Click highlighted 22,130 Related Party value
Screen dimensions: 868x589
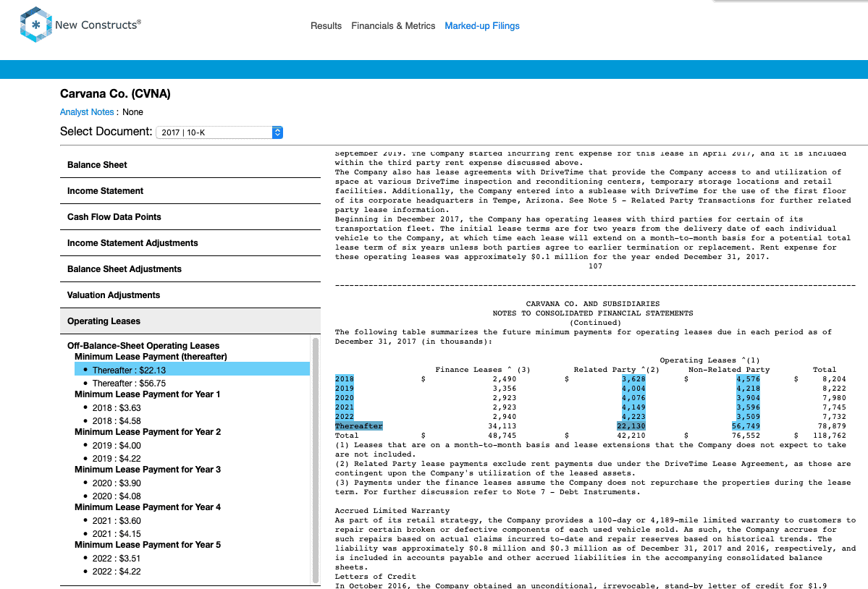[631, 426]
